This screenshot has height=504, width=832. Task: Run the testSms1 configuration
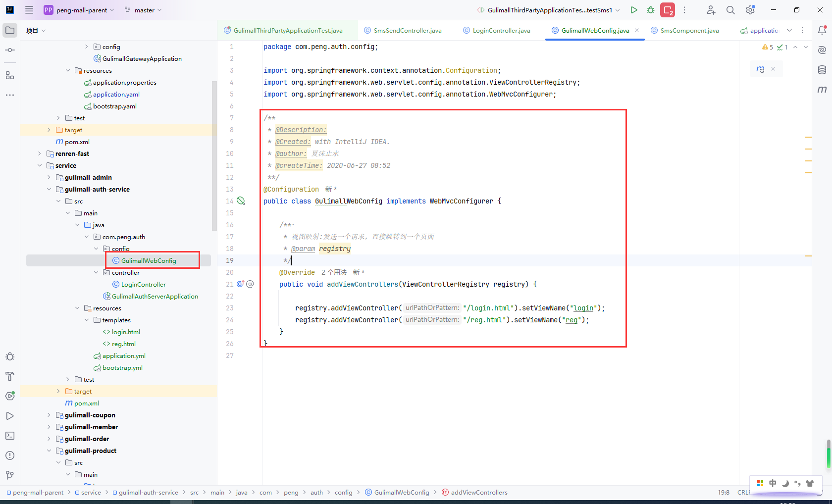pyautogui.click(x=634, y=10)
